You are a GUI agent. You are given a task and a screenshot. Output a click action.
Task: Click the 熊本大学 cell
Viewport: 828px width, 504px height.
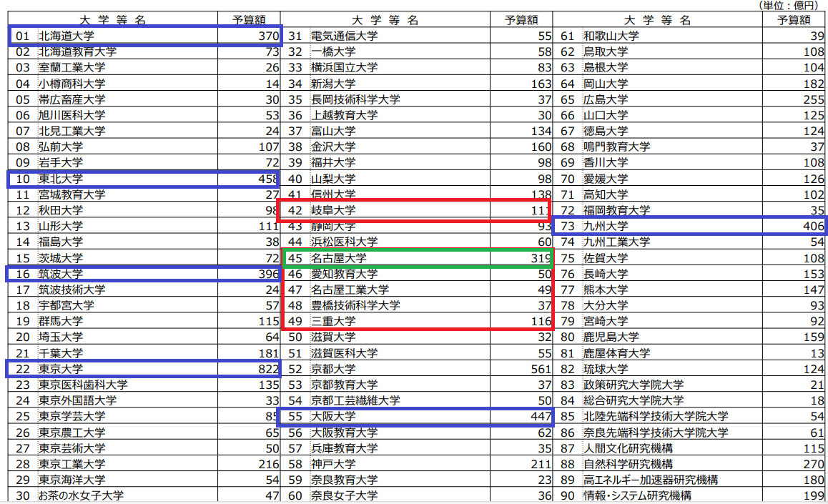[606, 290]
